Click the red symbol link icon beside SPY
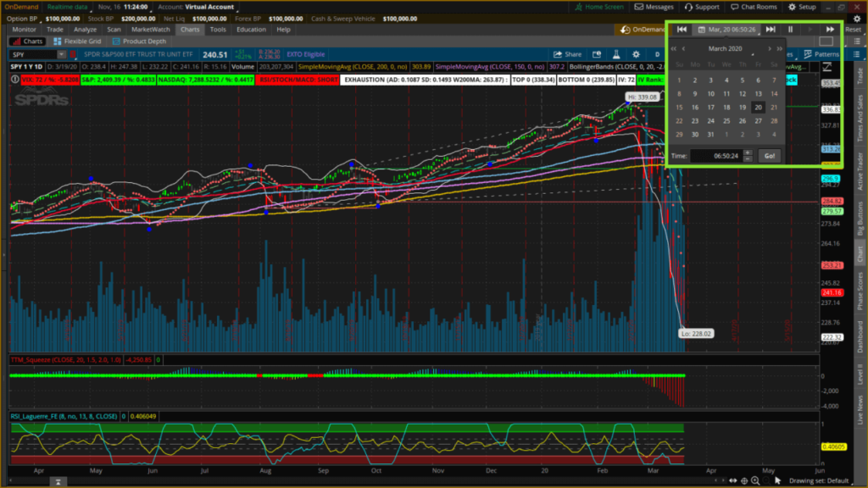Viewport: 868px width, 488px height. point(73,55)
